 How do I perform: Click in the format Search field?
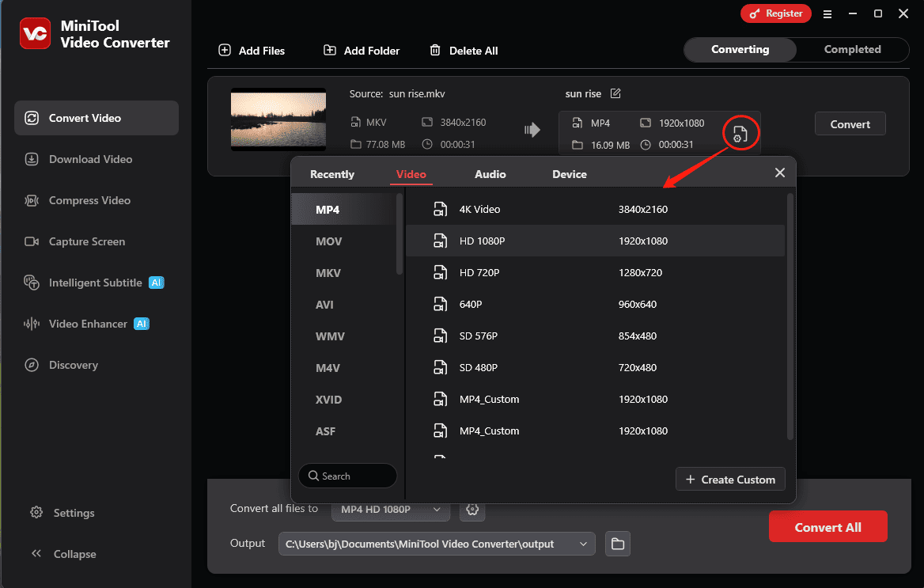(347, 476)
